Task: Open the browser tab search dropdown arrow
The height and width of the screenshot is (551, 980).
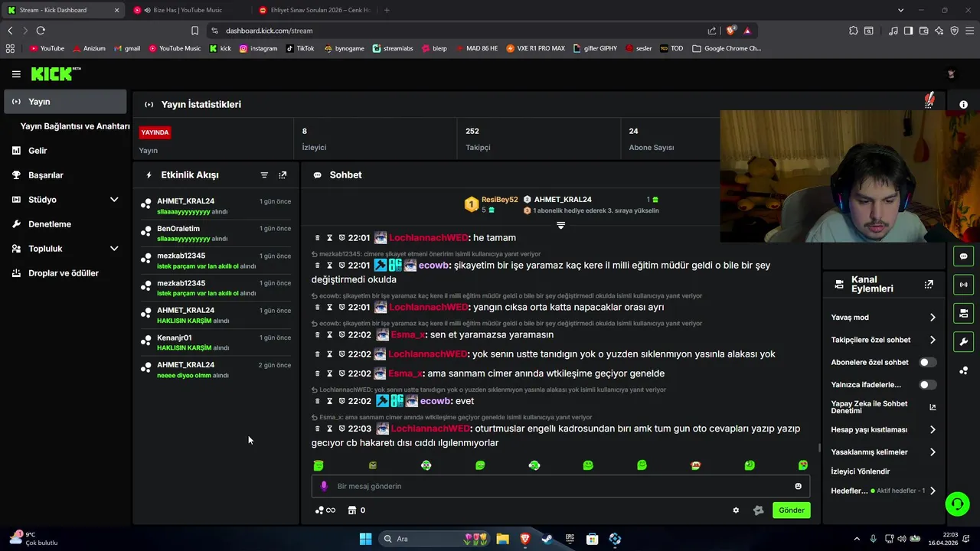Action: pos(901,10)
